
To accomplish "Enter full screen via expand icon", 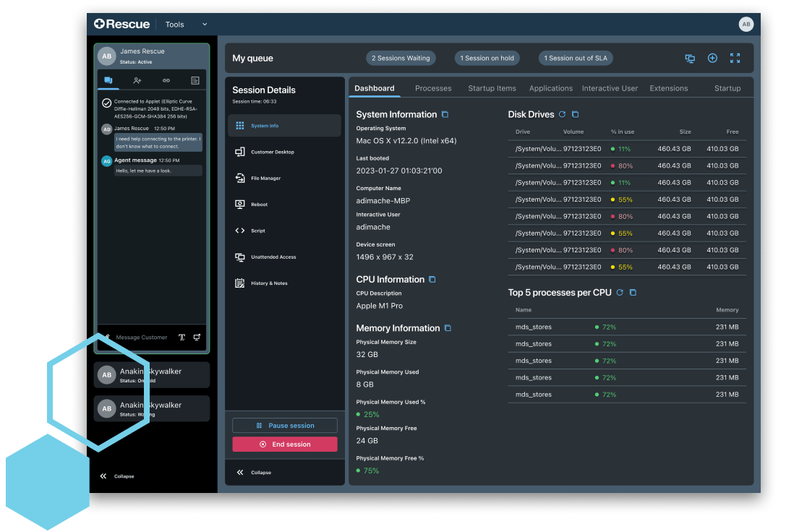I will [735, 58].
